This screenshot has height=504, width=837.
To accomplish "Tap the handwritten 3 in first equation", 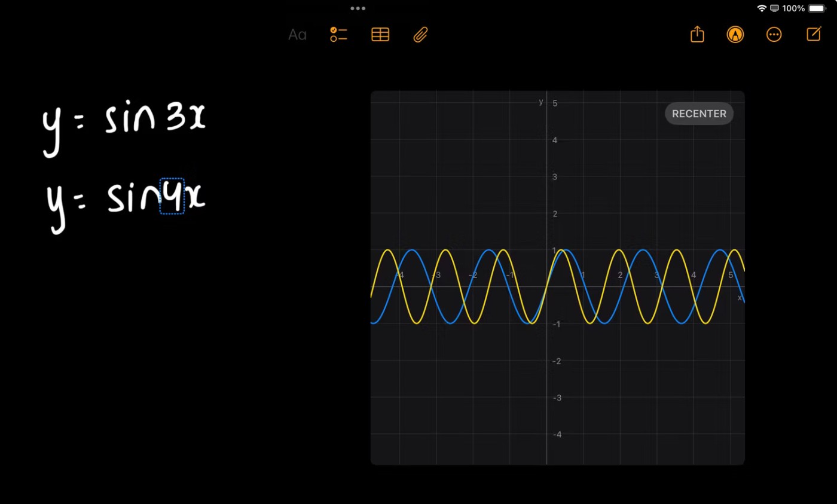I will 176,118.
